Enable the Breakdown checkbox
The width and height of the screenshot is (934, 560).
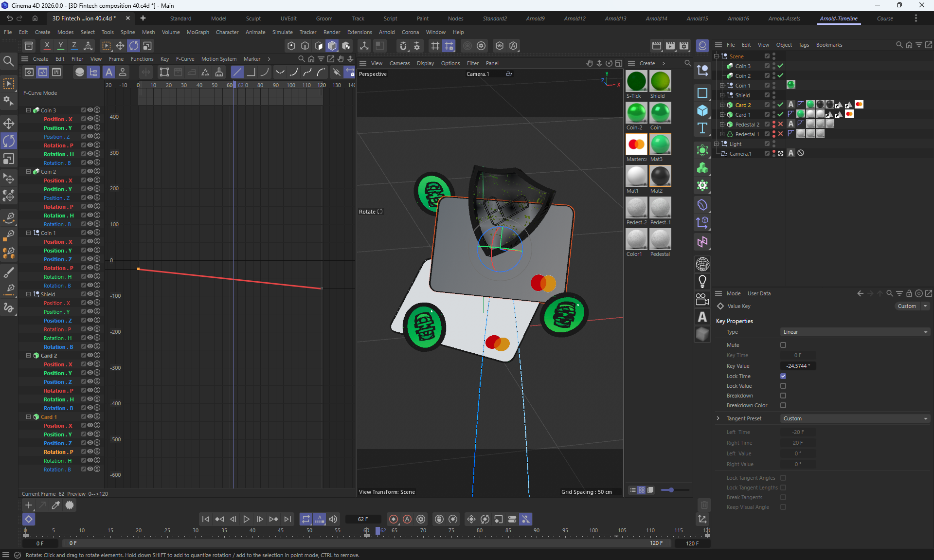click(x=783, y=396)
